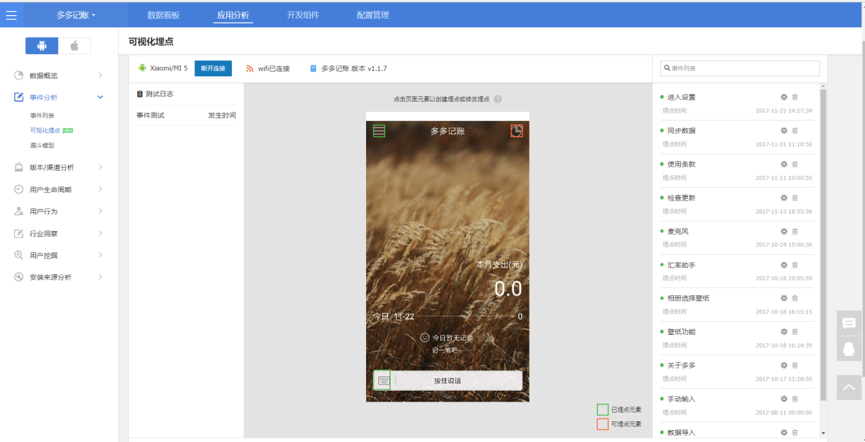Click the 测试日志 header
This screenshot has height=442, width=865.
[x=155, y=94]
